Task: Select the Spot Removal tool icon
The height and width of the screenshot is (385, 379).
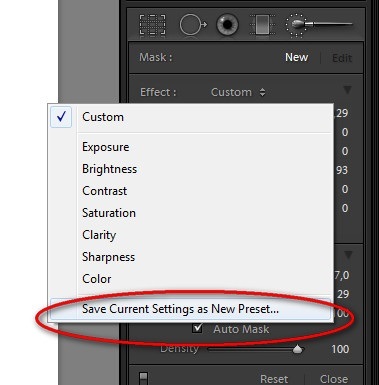Action: 193,25
